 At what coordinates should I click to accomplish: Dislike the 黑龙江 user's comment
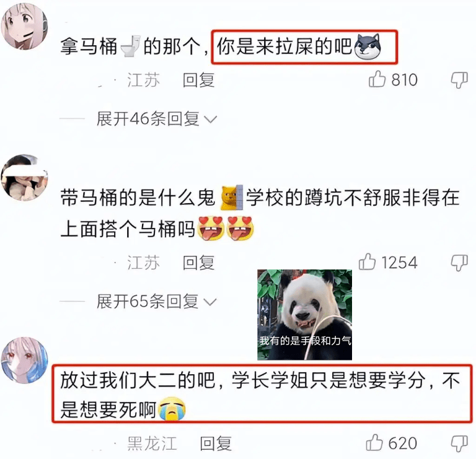click(x=459, y=444)
